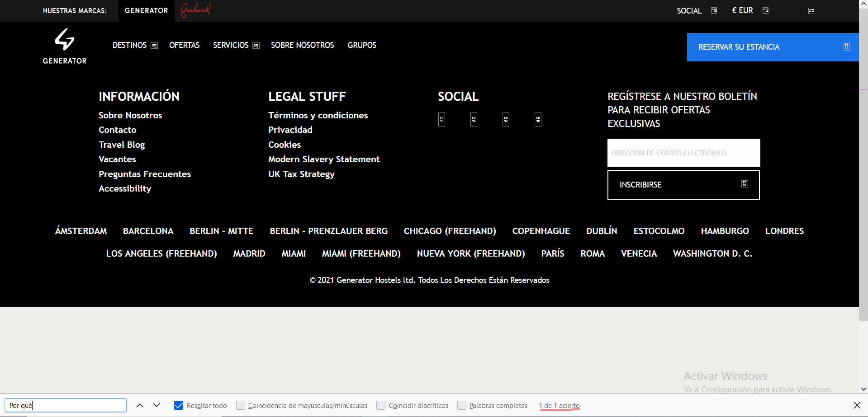Image resolution: width=868 pixels, height=417 pixels.
Task: Open the GRUPOS menu item
Action: coord(362,45)
